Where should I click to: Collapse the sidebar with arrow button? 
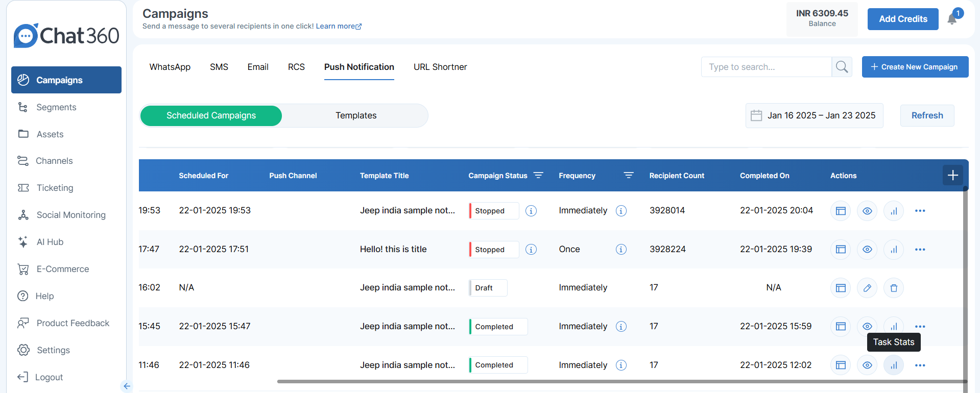click(x=127, y=386)
